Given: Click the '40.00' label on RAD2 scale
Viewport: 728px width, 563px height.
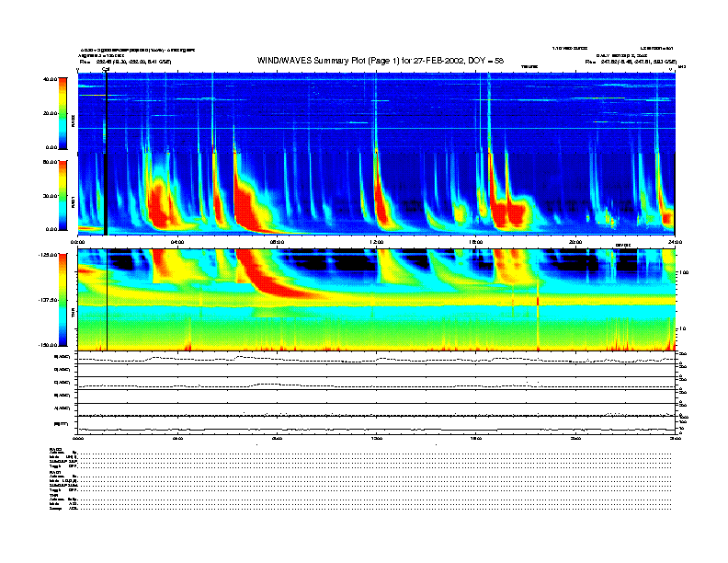Looking at the screenshot, I should (50, 79).
